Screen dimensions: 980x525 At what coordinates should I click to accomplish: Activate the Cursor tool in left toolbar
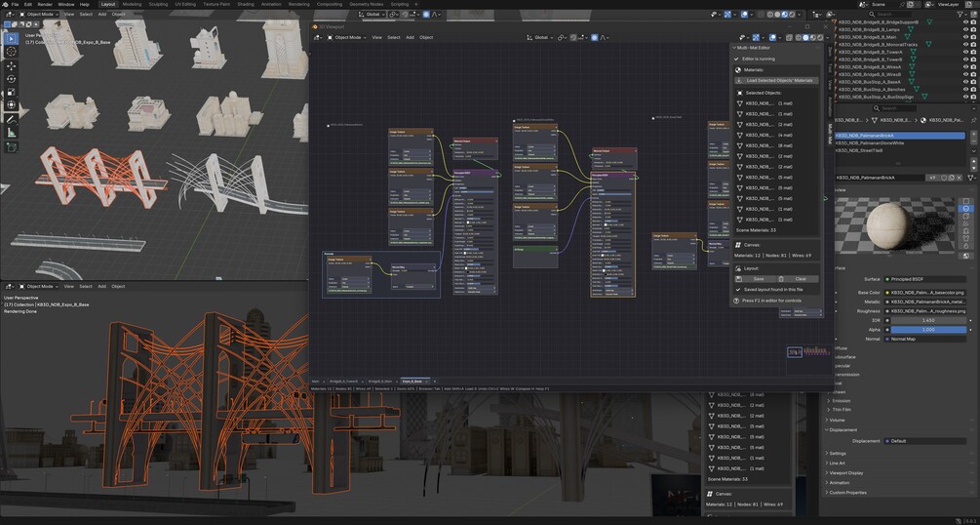click(11, 51)
